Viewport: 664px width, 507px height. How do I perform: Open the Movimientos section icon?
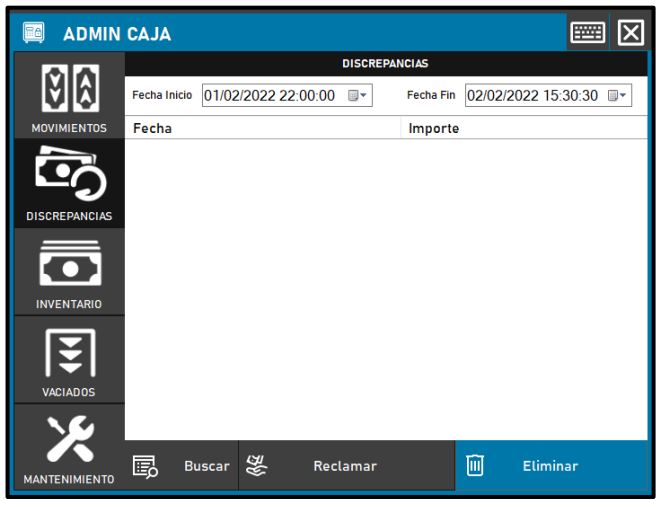tap(69, 88)
